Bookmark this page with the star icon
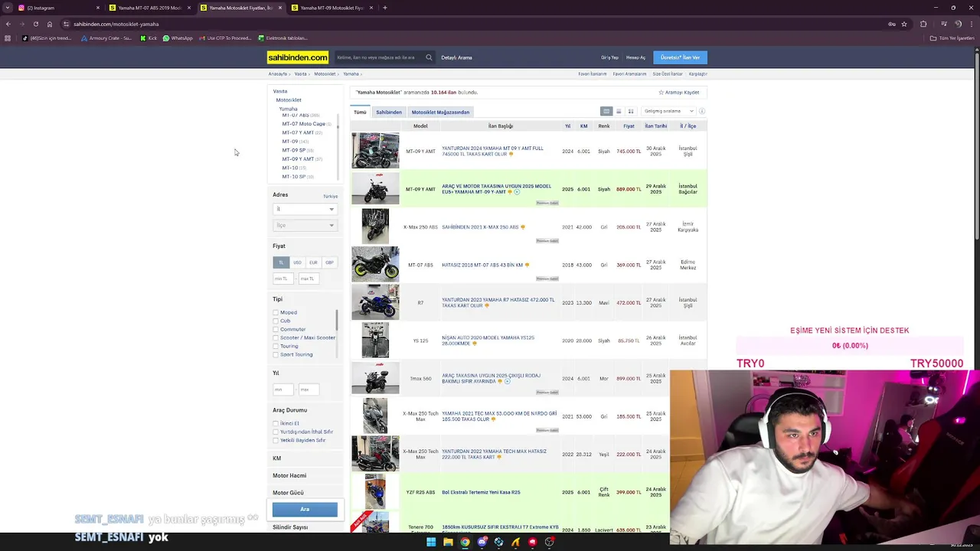This screenshot has height=551, width=980. pyautogui.click(x=904, y=24)
